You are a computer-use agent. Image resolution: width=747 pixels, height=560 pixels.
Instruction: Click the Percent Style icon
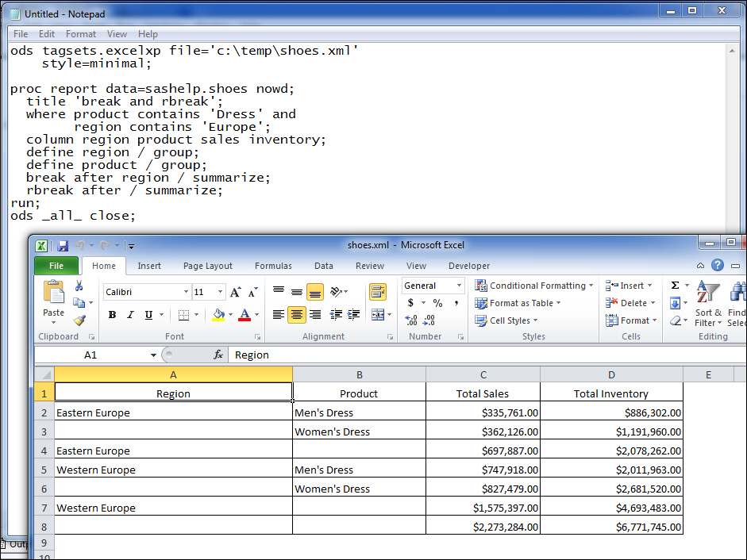pos(437,303)
